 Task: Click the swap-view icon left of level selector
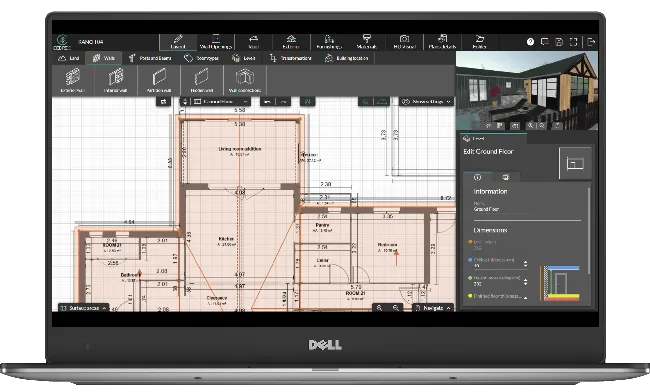pyautogui.click(x=164, y=102)
